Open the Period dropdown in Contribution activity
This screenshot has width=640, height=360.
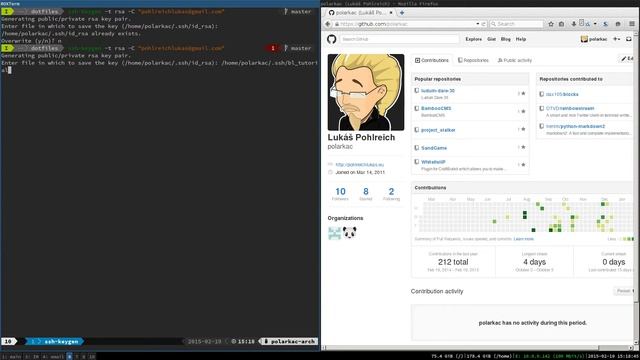[x=624, y=291]
